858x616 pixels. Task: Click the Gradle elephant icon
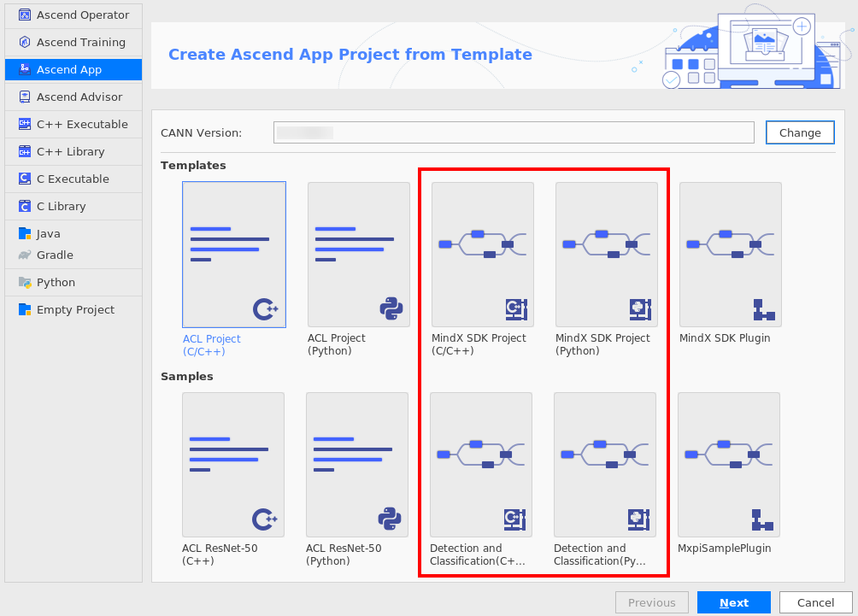pos(25,255)
